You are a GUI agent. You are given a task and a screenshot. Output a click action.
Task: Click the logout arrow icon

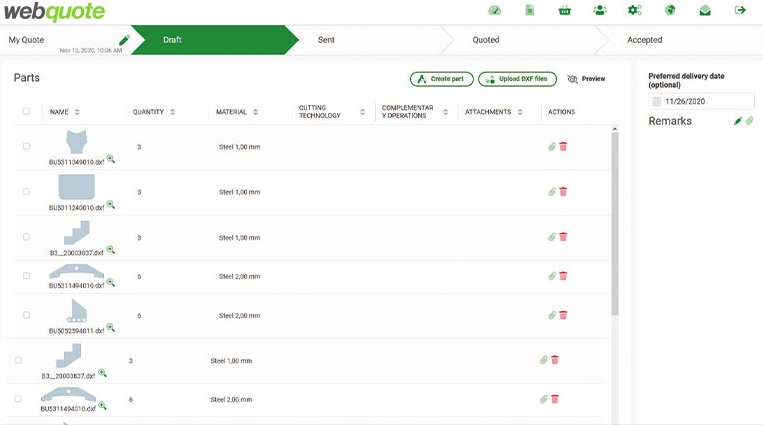pos(740,10)
